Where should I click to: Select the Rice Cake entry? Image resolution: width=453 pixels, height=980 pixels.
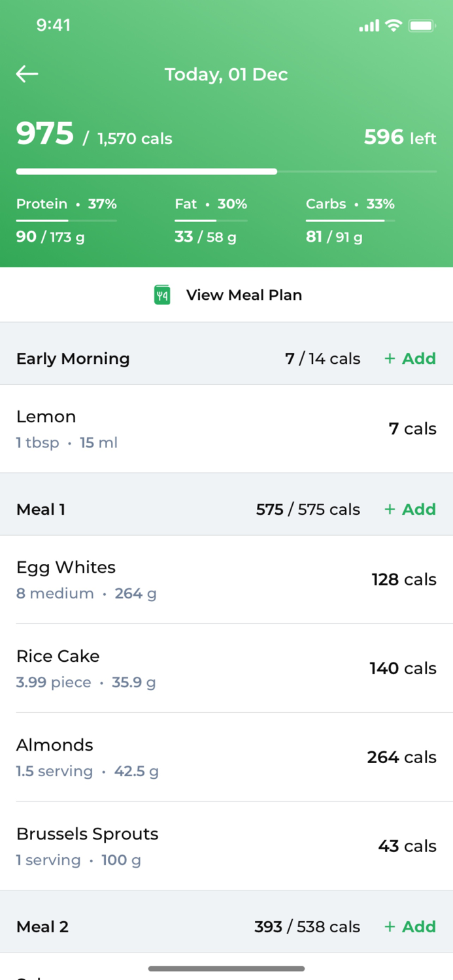click(x=226, y=668)
